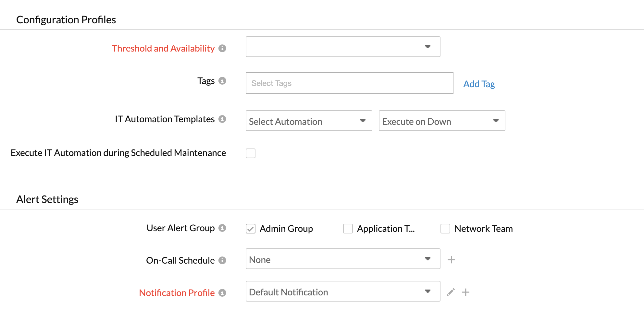The height and width of the screenshot is (321, 644).
Task: Expand the Default Notification dropdown
Action: click(343, 291)
